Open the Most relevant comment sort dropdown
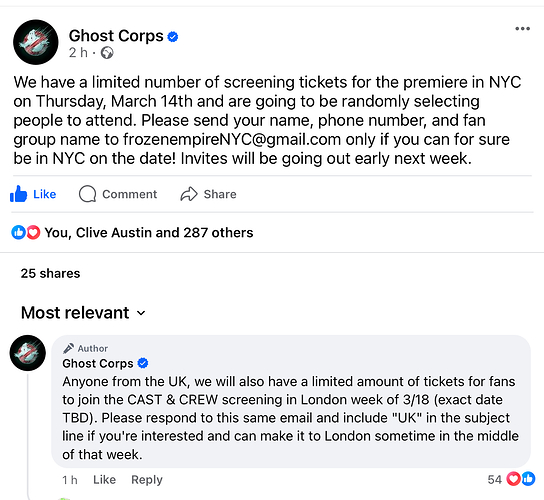 point(83,313)
